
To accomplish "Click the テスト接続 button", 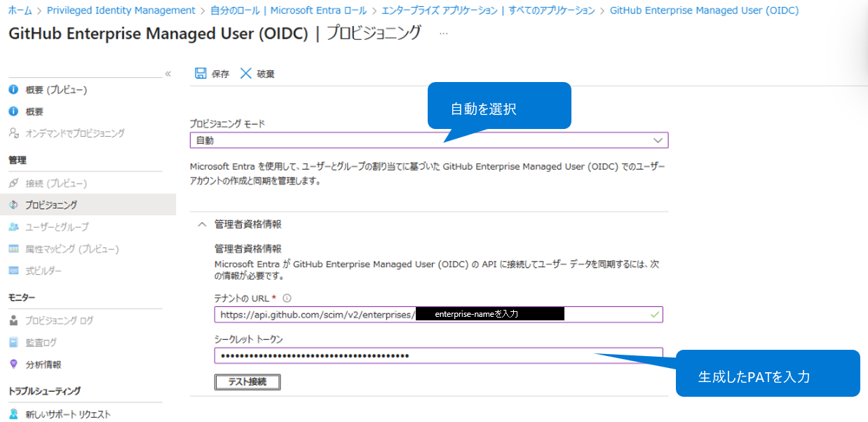I will click(247, 382).
